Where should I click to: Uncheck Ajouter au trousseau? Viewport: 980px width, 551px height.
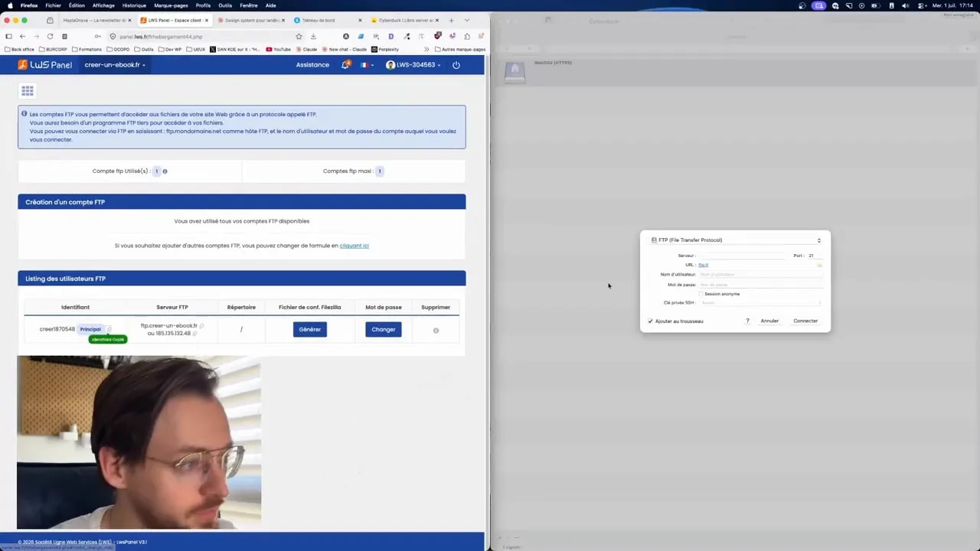651,321
